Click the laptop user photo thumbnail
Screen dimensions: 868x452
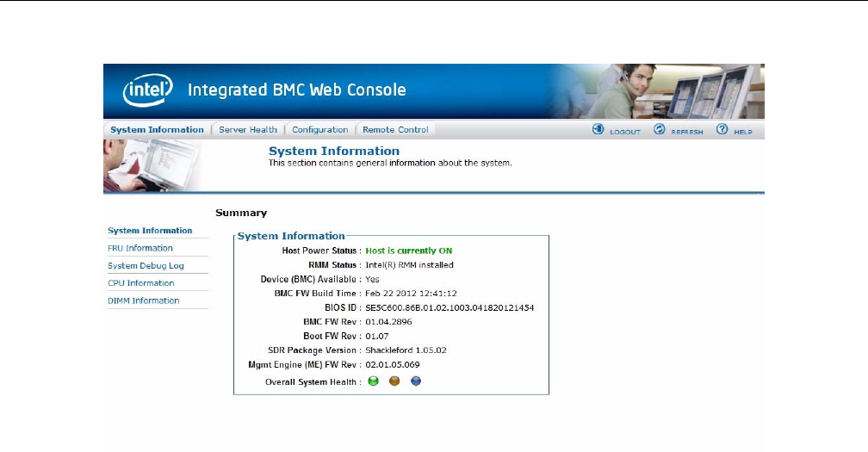(153, 166)
